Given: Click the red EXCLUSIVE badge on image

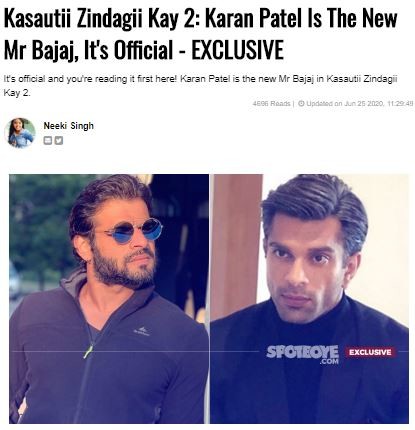Looking at the screenshot, I should pos(370,352).
